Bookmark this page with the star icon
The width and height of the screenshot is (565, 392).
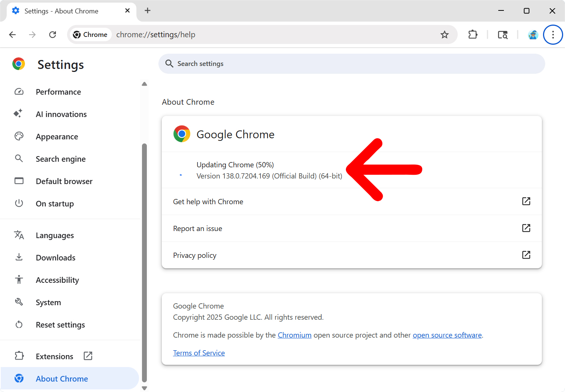coord(444,35)
